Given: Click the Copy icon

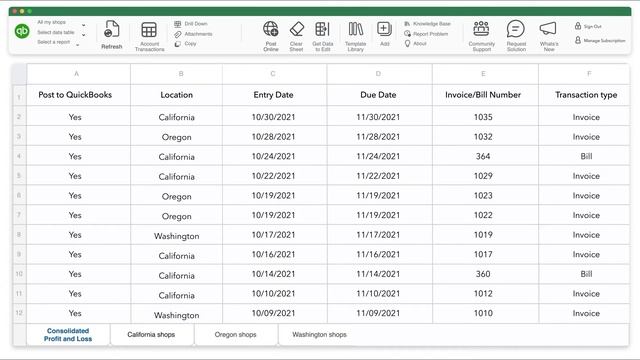Looking at the screenshot, I should point(178,44).
